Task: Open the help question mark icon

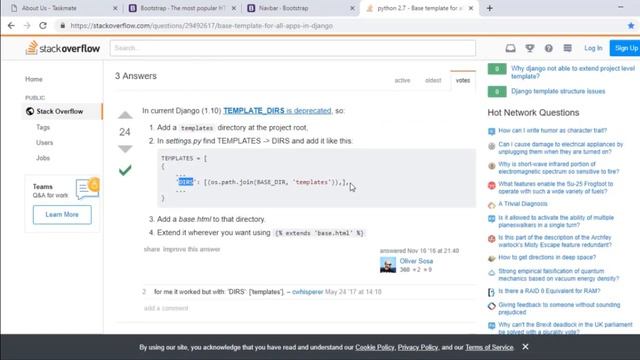Action: (x=549, y=48)
